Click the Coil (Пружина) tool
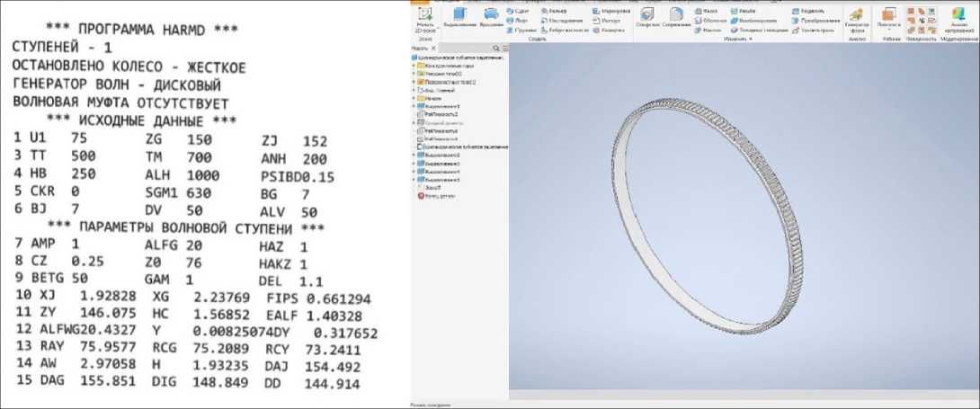Image resolution: width=980 pixels, height=409 pixels. (x=521, y=29)
